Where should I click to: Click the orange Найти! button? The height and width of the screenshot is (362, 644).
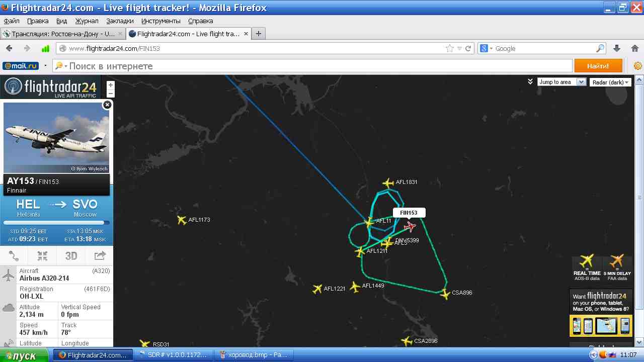coord(598,66)
